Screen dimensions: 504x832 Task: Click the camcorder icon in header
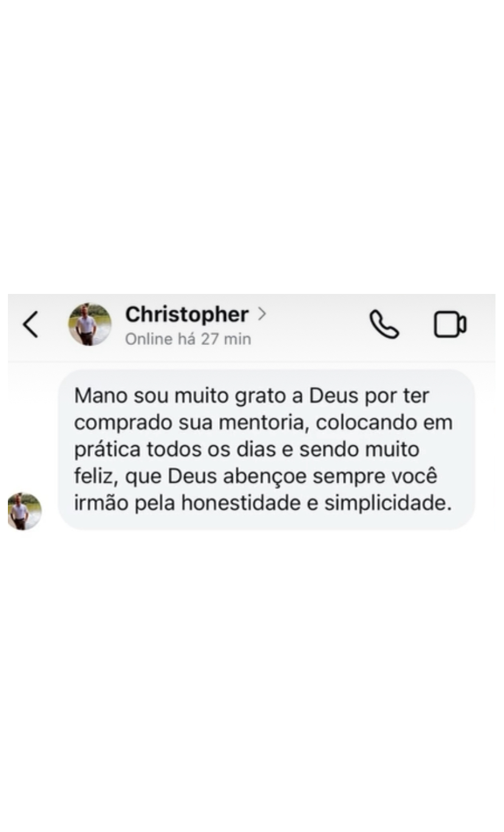pyautogui.click(x=450, y=324)
